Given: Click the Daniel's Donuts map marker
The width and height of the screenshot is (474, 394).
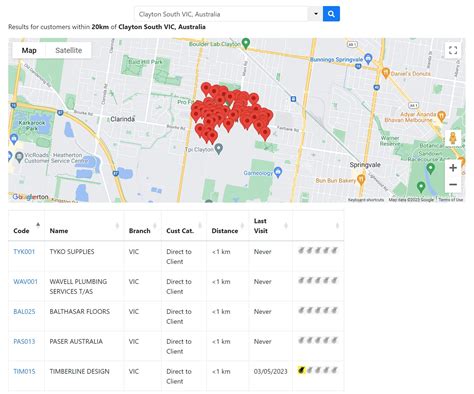Looking at the screenshot, I should click(386, 72).
